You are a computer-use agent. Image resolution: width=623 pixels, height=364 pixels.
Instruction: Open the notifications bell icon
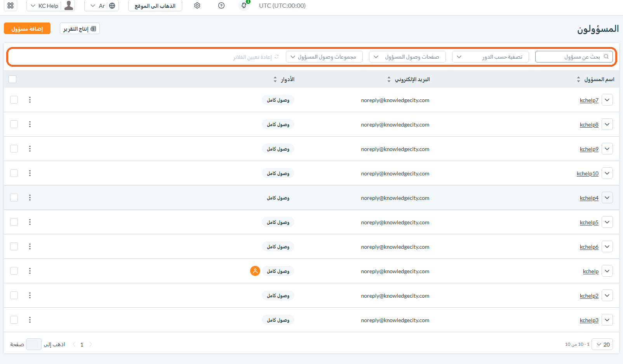click(244, 5)
